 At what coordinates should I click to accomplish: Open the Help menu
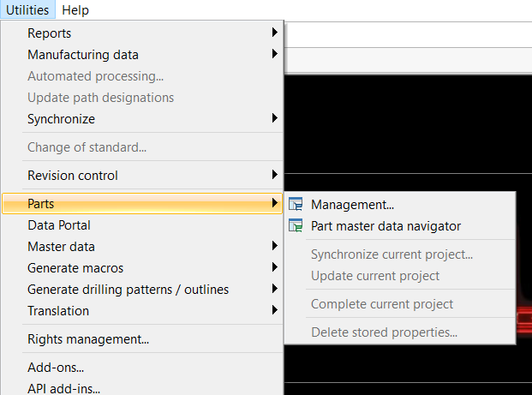click(75, 9)
